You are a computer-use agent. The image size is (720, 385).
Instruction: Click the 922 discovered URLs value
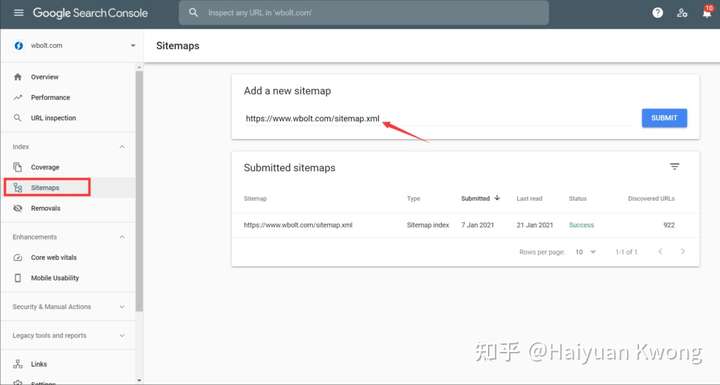pos(669,225)
